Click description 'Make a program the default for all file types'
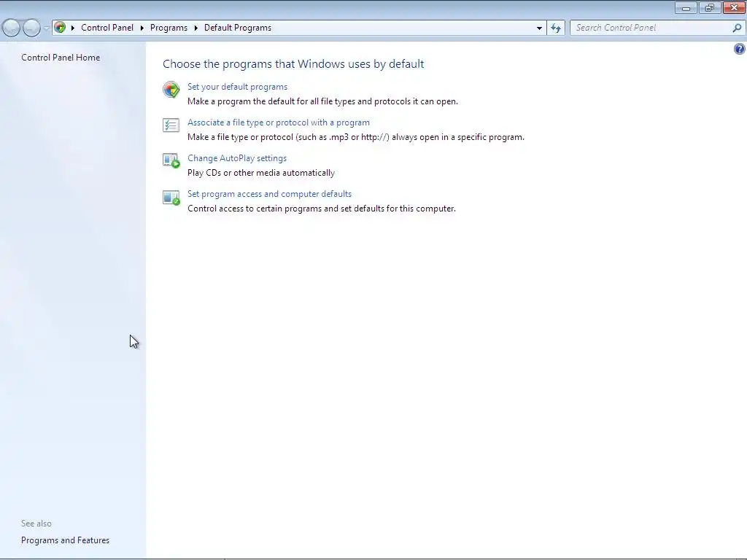The image size is (747, 560). (x=322, y=101)
